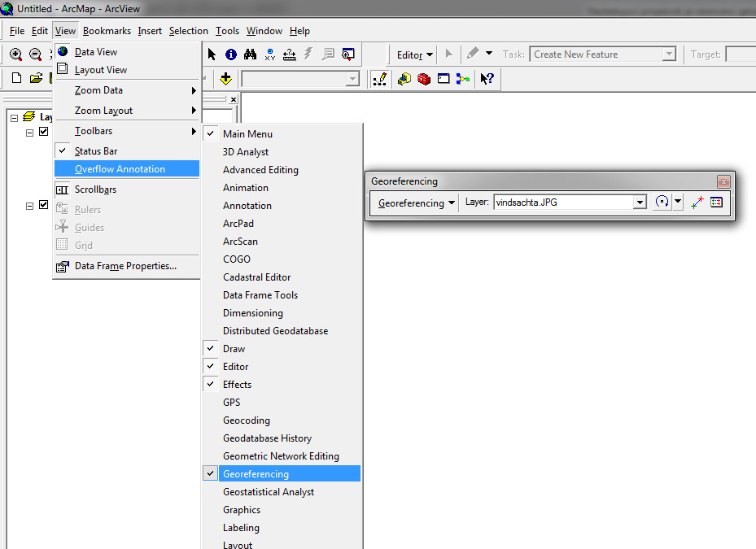
Task: Activate the Hyperlink lightning tool
Action: (x=308, y=54)
